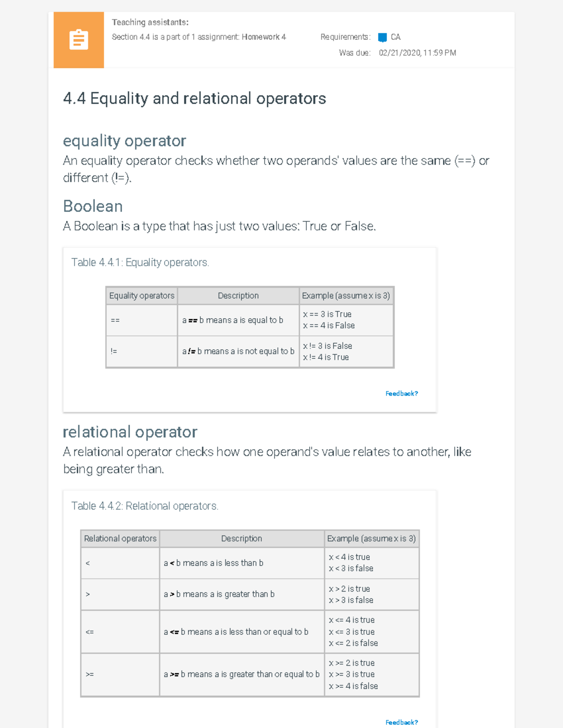The image size is (563, 728).
Task: Toggle the Description header in Table 4.4.2
Action: [x=242, y=538]
